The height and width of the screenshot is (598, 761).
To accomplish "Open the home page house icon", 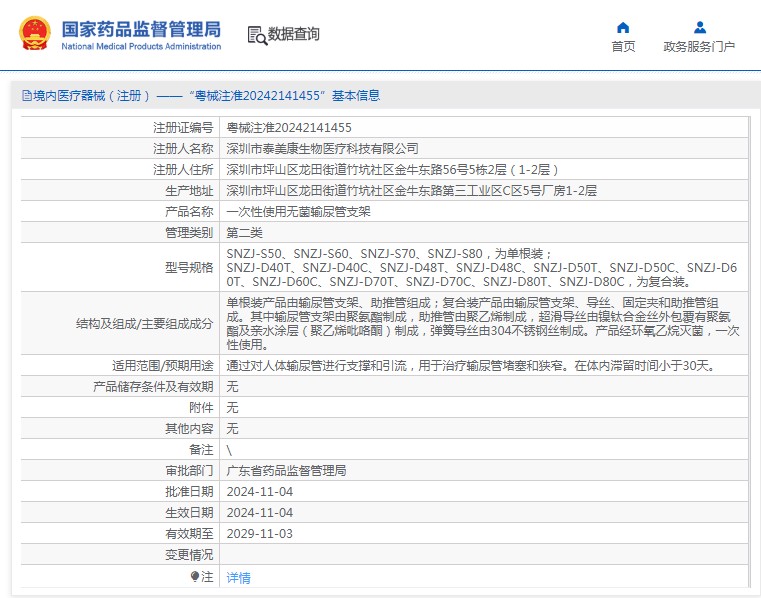I will (x=623, y=27).
